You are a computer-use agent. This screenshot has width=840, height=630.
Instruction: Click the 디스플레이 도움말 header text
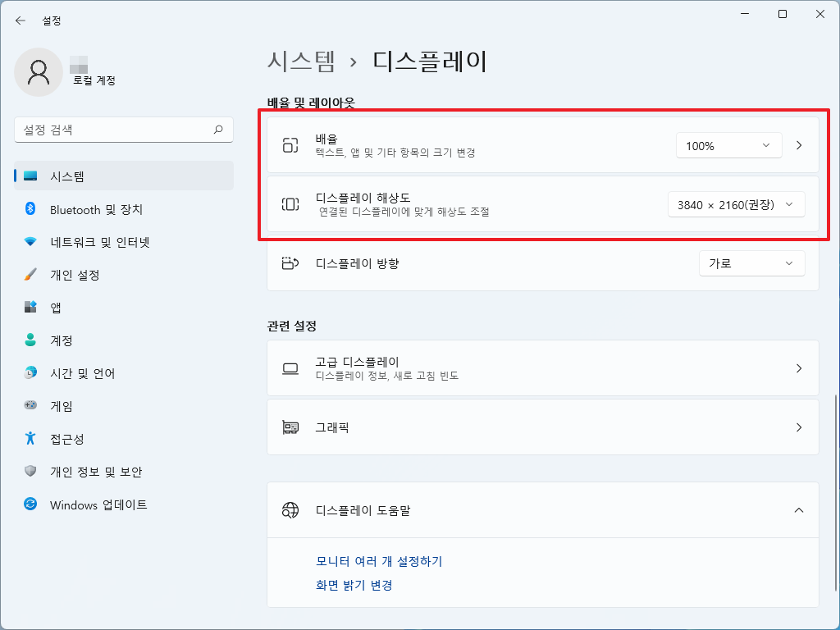363,510
